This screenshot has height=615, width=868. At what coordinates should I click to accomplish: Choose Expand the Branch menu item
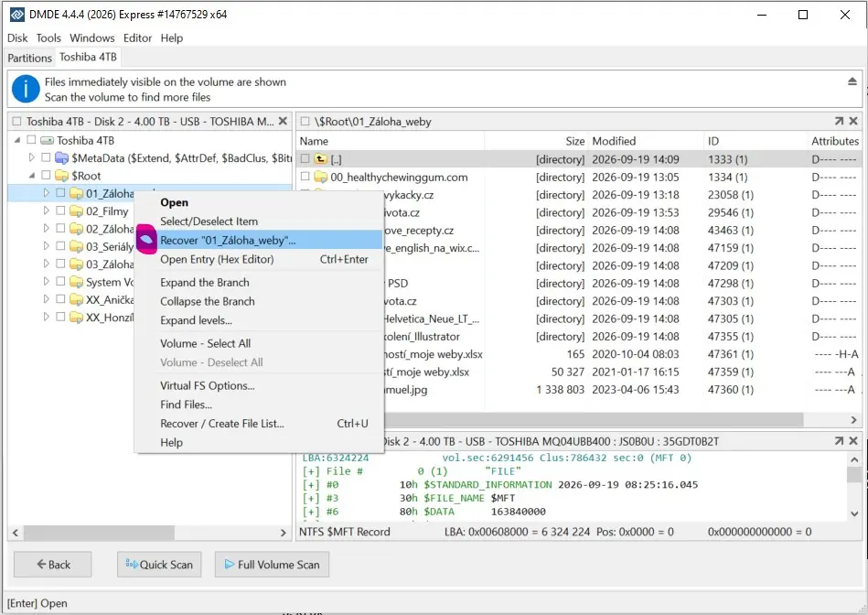click(x=259, y=283)
